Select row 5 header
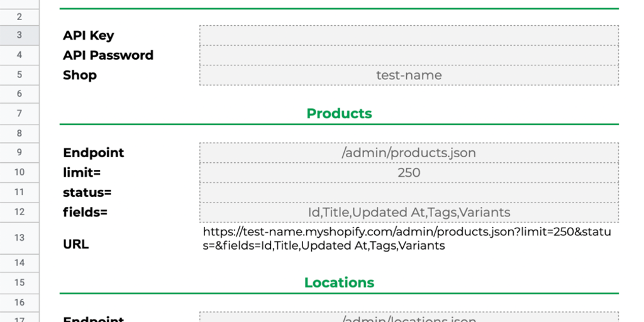644x322 pixels. click(19, 75)
